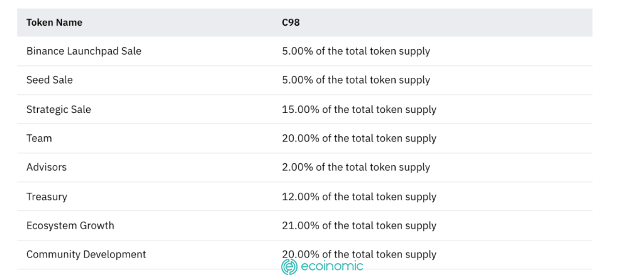Click the 15.00% Strategic Sale value

point(358,109)
